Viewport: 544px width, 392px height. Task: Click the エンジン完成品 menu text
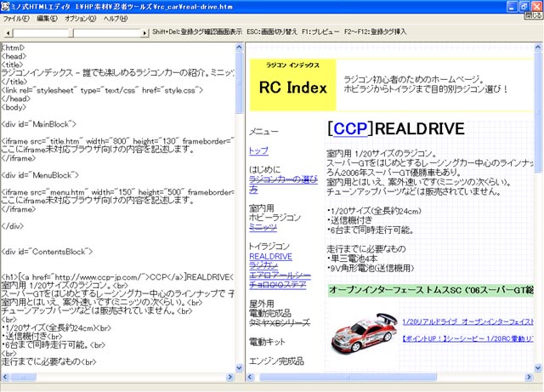click(x=276, y=361)
